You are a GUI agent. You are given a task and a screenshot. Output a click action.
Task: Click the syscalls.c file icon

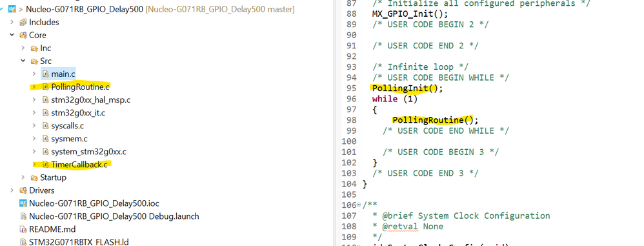[46, 126]
